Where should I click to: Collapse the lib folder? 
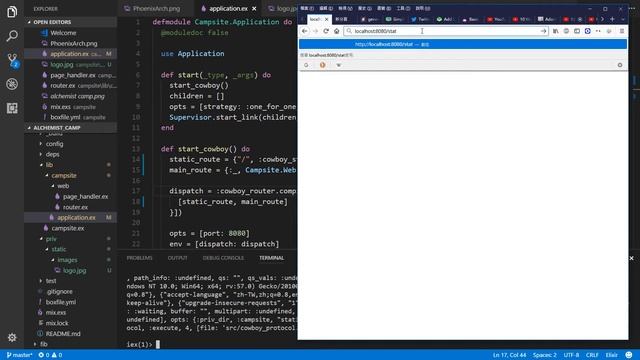(49, 165)
